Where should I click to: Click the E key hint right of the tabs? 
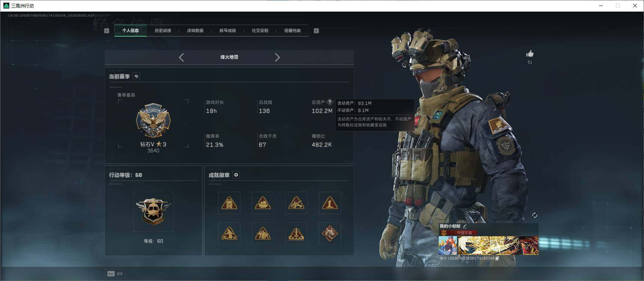(316, 31)
